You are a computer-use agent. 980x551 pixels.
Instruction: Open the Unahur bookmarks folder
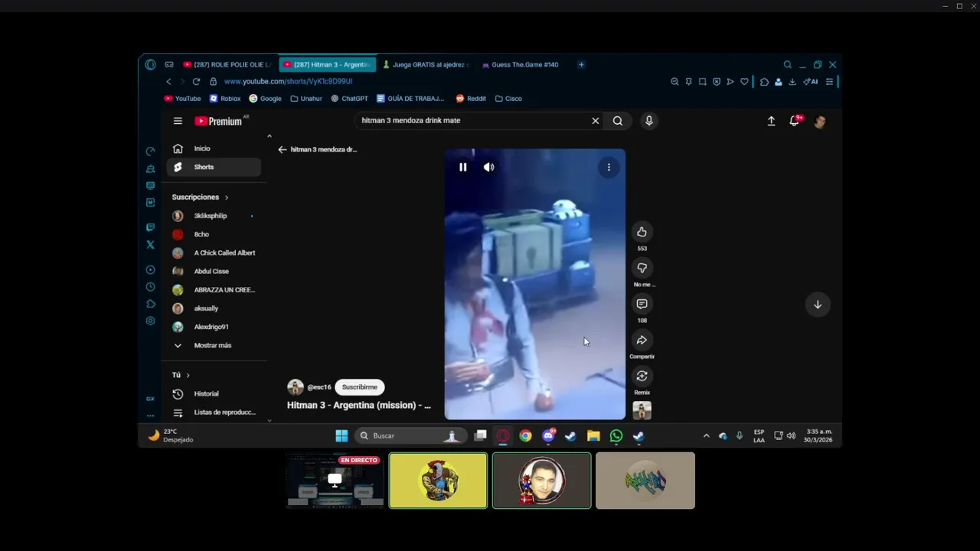(306, 98)
